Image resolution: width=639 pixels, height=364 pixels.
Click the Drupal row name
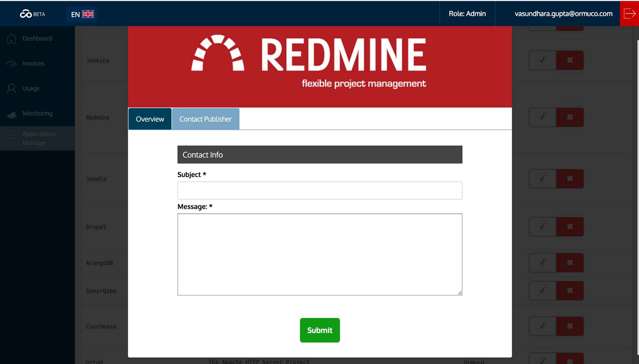click(96, 227)
